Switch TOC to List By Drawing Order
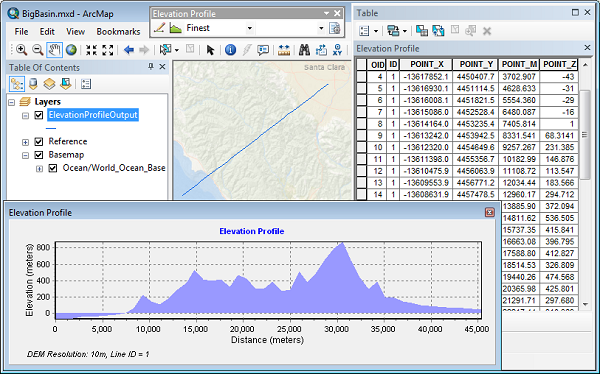 17,84
